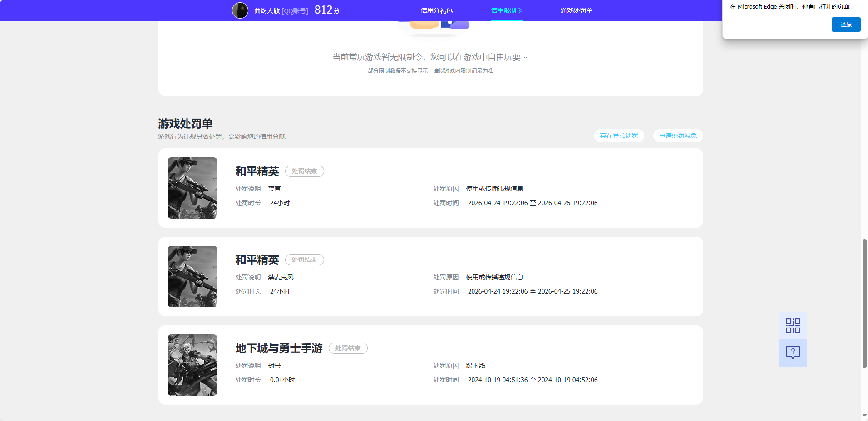The image size is (868, 421).
Task: Click penalty time range on 禁言 card
Action: click(533, 203)
